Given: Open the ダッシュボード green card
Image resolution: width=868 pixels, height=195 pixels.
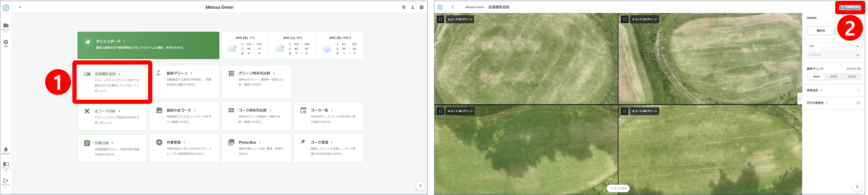Looking at the screenshot, I should click(x=148, y=45).
